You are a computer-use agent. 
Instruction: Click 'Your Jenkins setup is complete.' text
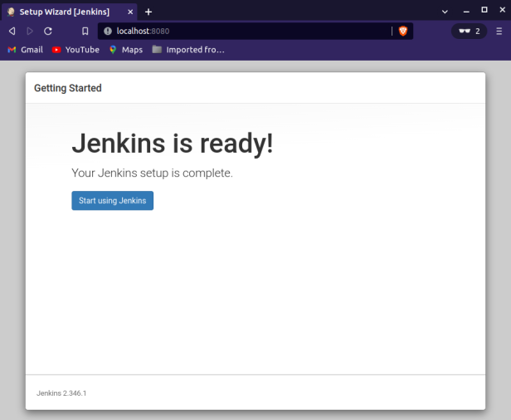[152, 173]
